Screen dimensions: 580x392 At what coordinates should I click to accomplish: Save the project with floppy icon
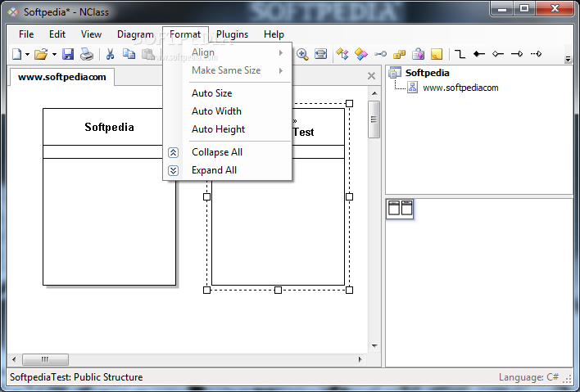[68, 54]
